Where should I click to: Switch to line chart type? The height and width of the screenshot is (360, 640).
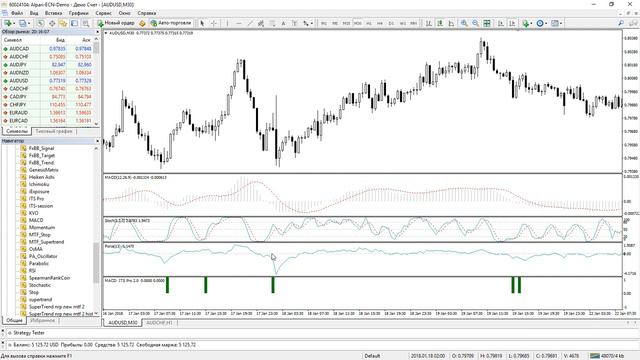coord(451,23)
